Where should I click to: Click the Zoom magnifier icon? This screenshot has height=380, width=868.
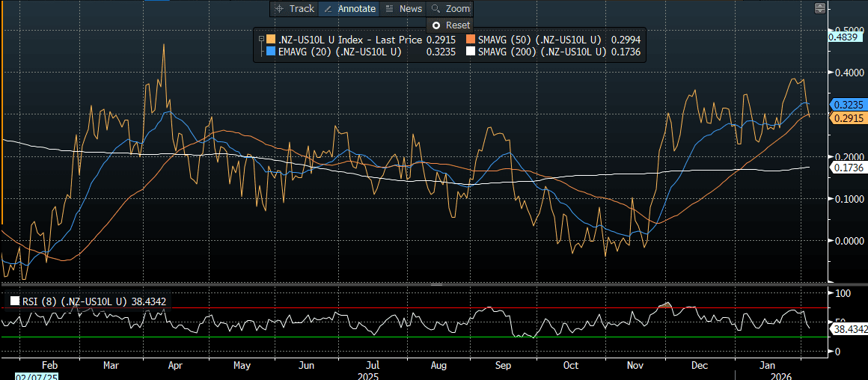435,9
